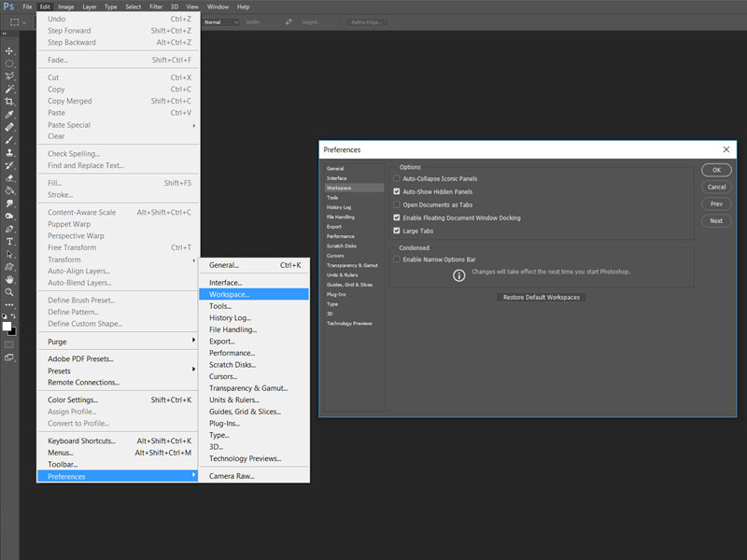Click the swap foreground/background colors arrow
Viewport: 747px width, 560px height.
coord(13,315)
